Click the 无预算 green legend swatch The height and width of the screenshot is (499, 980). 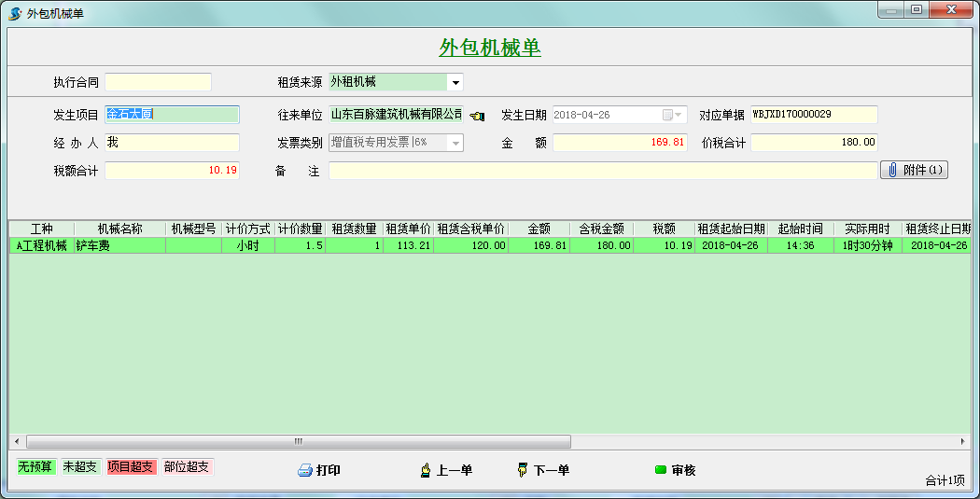click(35, 466)
